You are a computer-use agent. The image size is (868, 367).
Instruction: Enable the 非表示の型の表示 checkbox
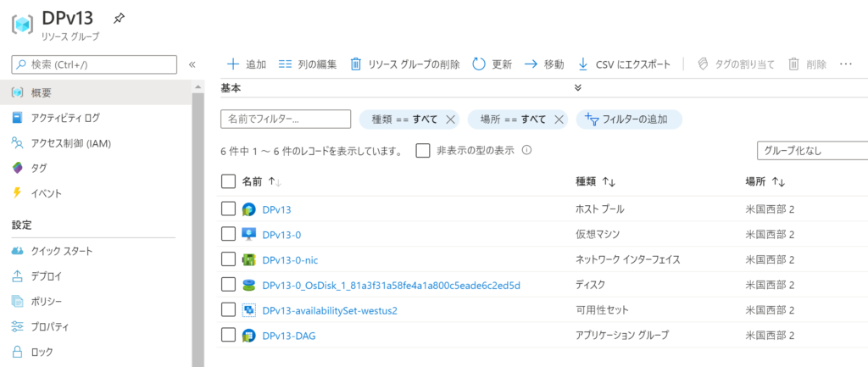423,151
